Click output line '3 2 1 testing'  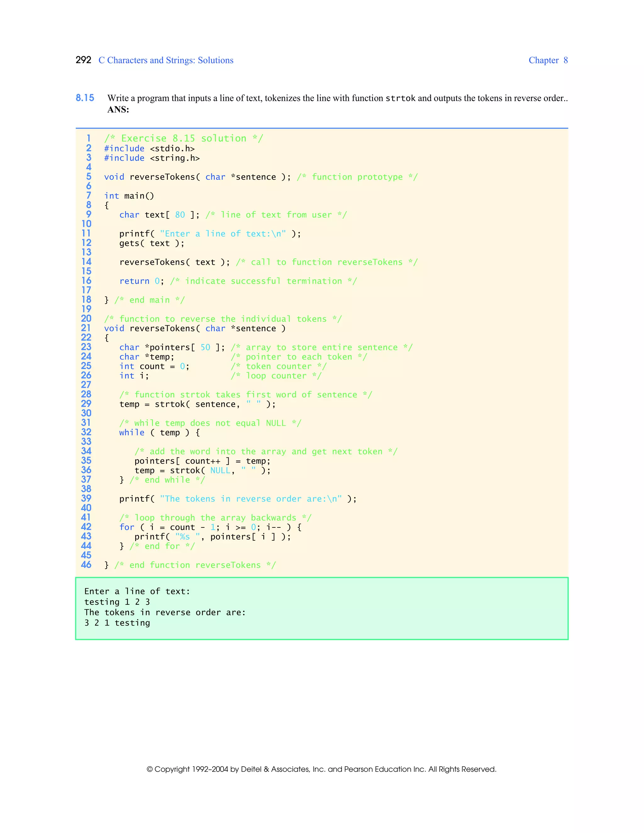[117, 623]
